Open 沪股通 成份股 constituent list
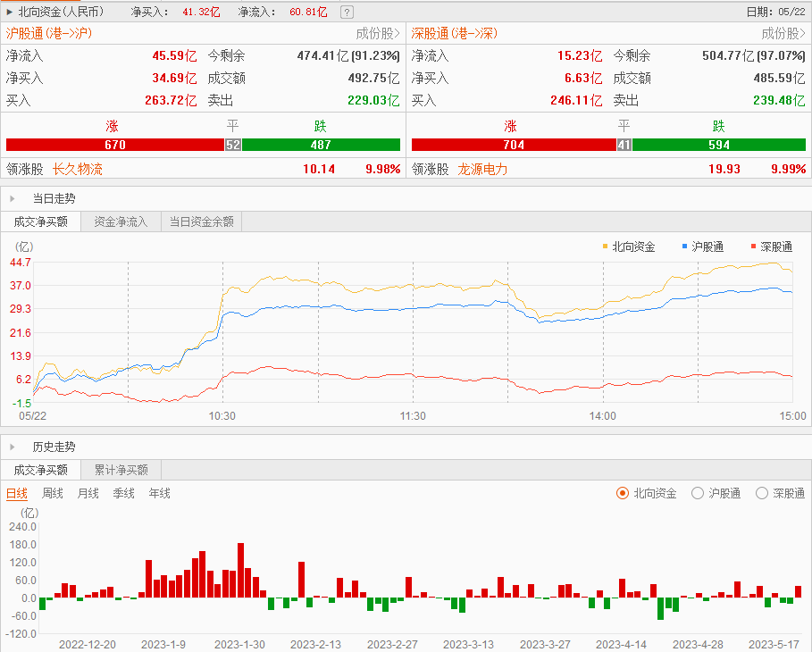Image resolution: width=812 pixels, height=652 pixels. tap(378, 34)
